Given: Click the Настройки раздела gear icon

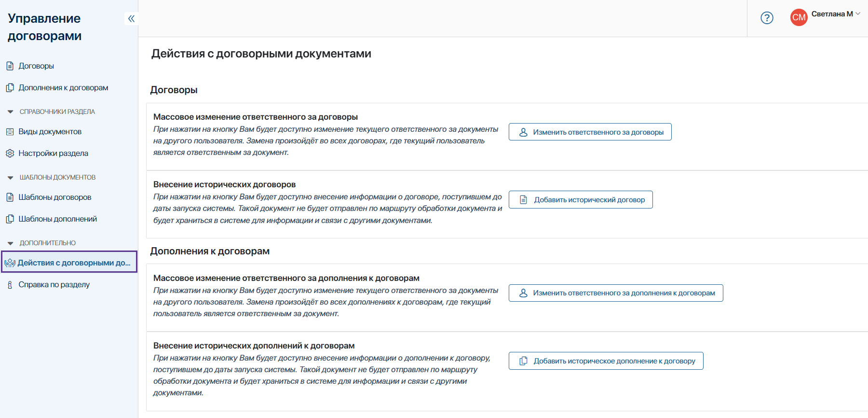Looking at the screenshot, I should (10, 153).
